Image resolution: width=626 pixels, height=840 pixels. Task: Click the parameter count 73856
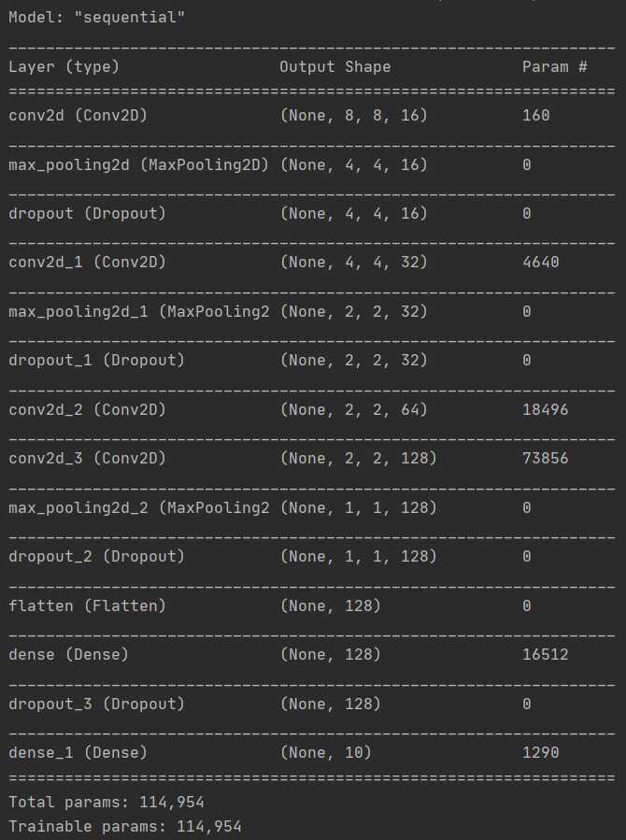[x=546, y=458]
